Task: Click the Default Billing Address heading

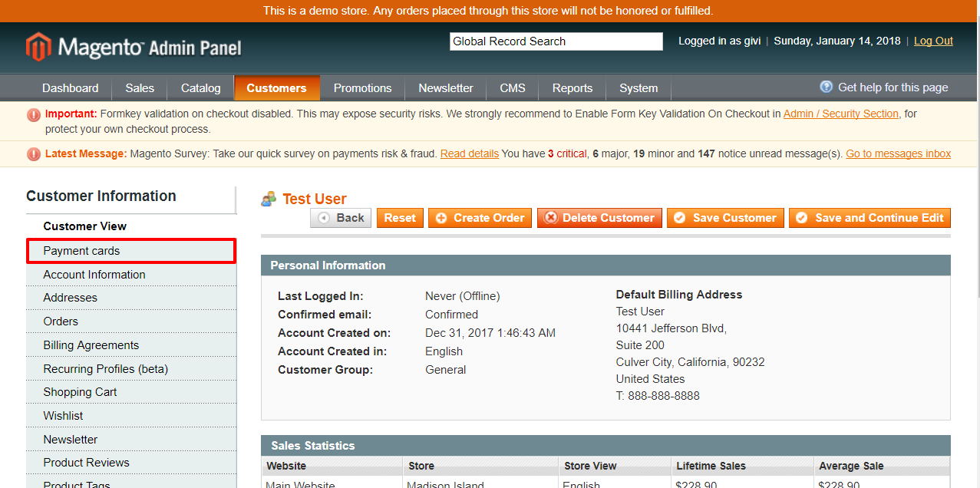Action: (679, 295)
